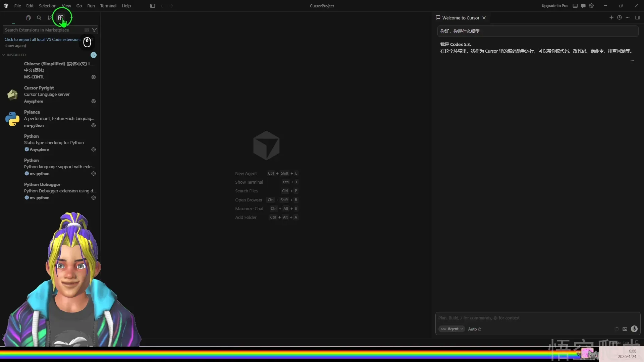Click Upgrade to Pro button
Viewport: 644px width, 362px height.
click(x=554, y=6)
